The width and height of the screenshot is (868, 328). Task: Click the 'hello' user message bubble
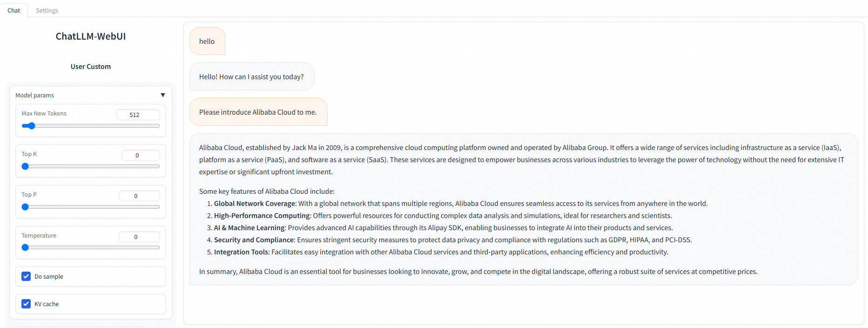[207, 41]
